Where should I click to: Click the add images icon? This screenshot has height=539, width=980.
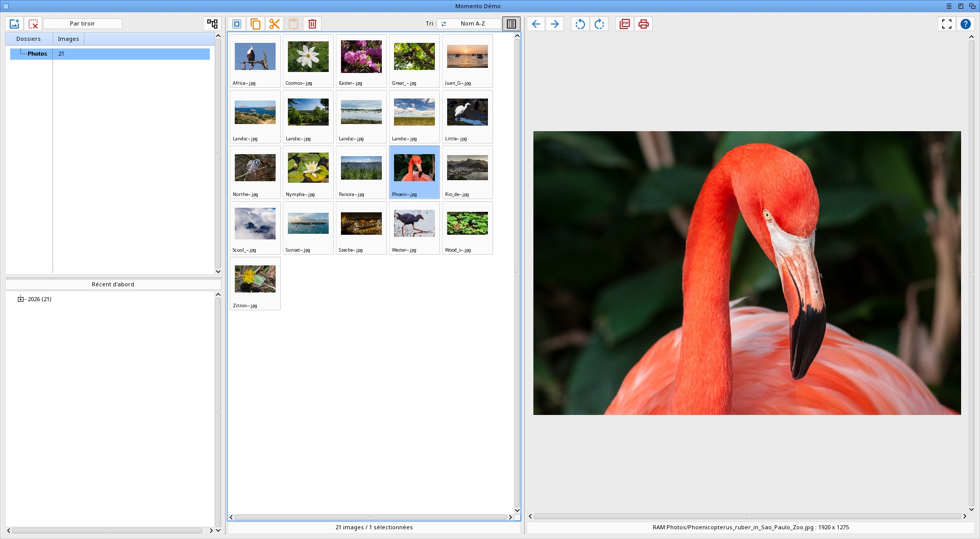click(x=14, y=24)
